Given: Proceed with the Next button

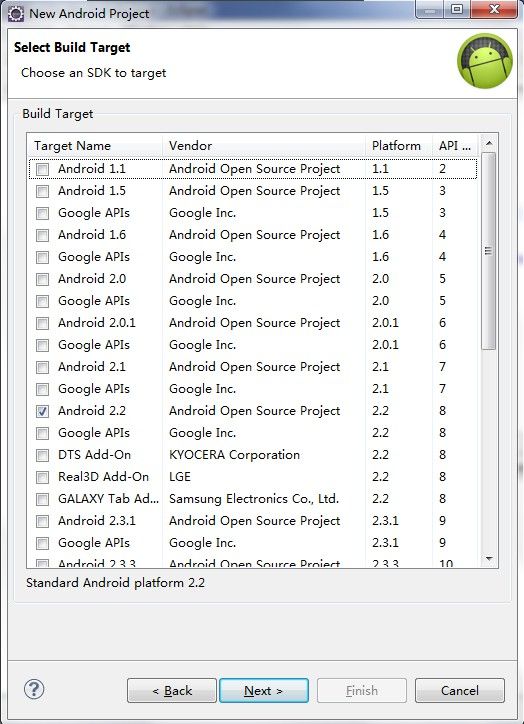Looking at the screenshot, I should tap(264, 691).
